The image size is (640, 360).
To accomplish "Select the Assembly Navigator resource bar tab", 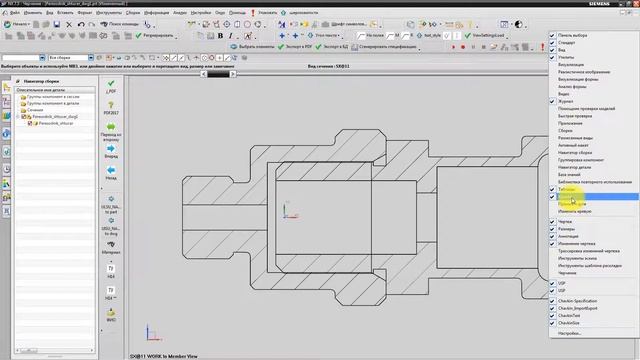I will click(x=7, y=87).
